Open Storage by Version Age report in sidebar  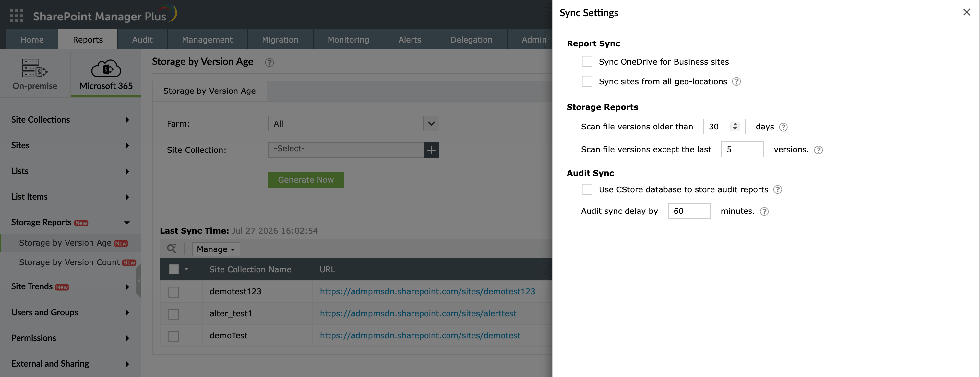[71, 243]
